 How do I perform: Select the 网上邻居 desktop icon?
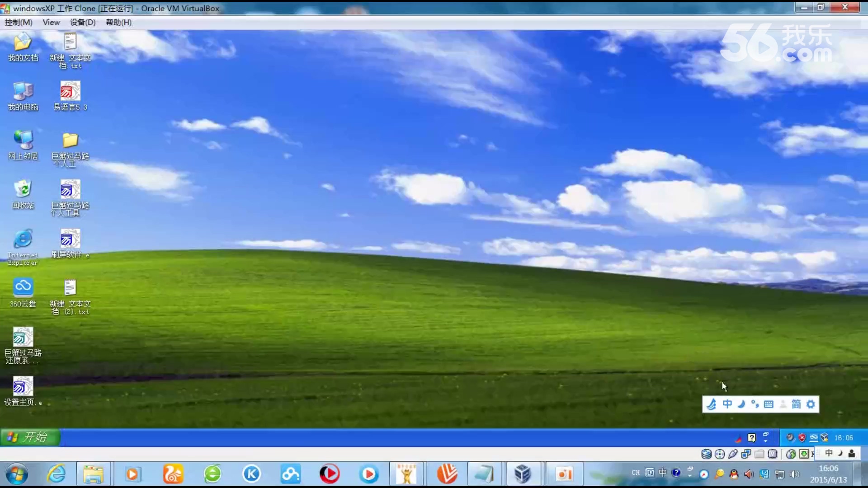(x=23, y=145)
